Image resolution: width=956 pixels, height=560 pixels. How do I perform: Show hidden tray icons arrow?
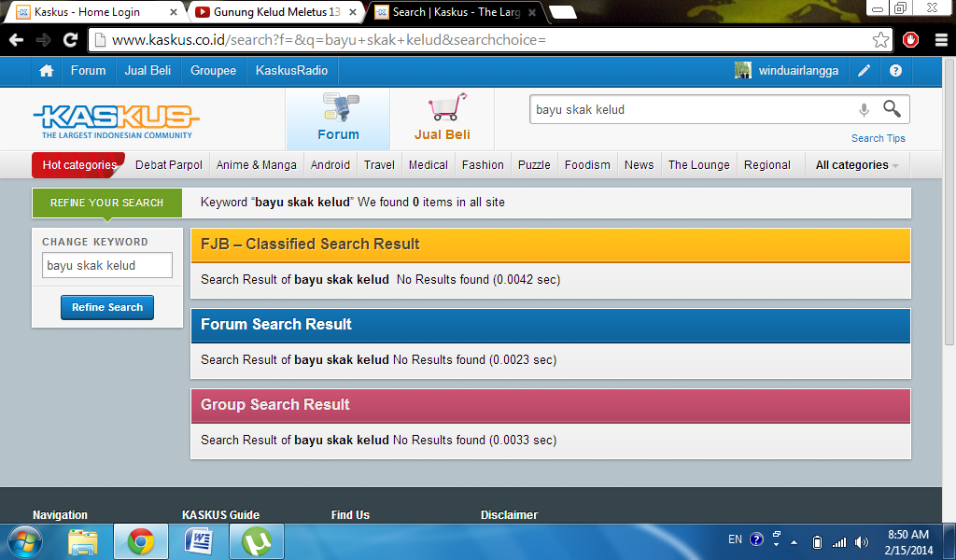click(x=794, y=541)
